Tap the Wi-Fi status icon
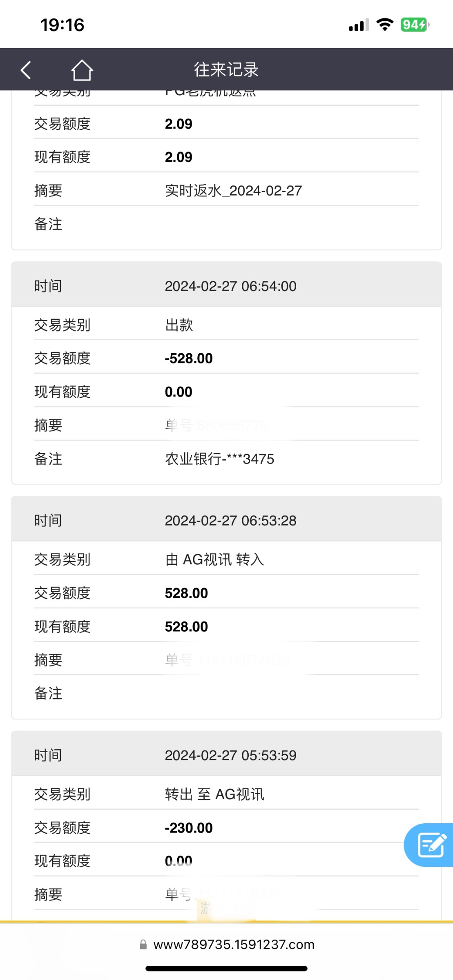453x980 pixels. pyautogui.click(x=384, y=24)
